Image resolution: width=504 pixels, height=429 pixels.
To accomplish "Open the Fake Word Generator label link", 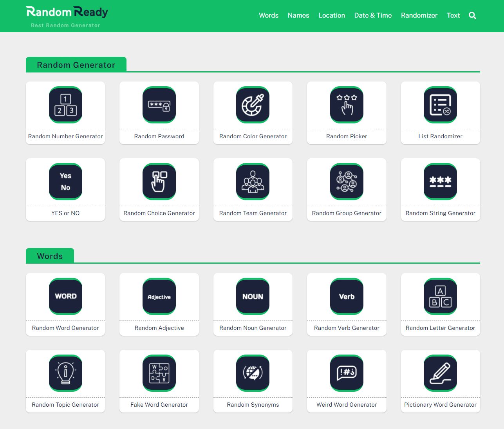I will pyautogui.click(x=159, y=405).
